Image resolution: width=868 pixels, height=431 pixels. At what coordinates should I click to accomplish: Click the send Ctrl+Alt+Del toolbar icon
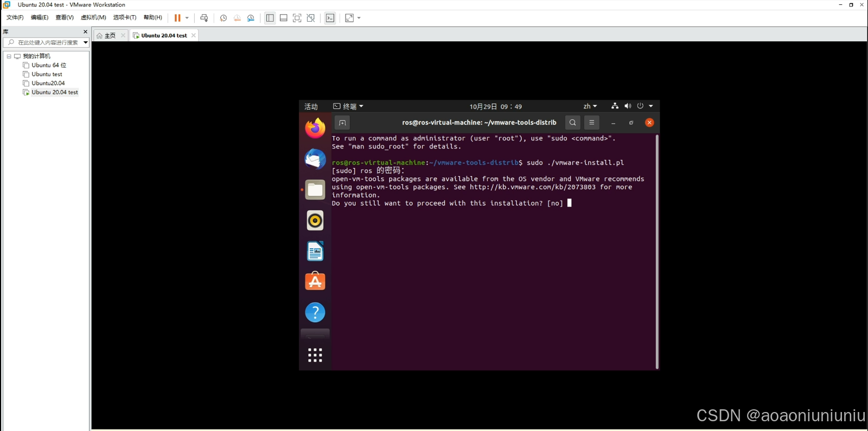[x=204, y=18]
